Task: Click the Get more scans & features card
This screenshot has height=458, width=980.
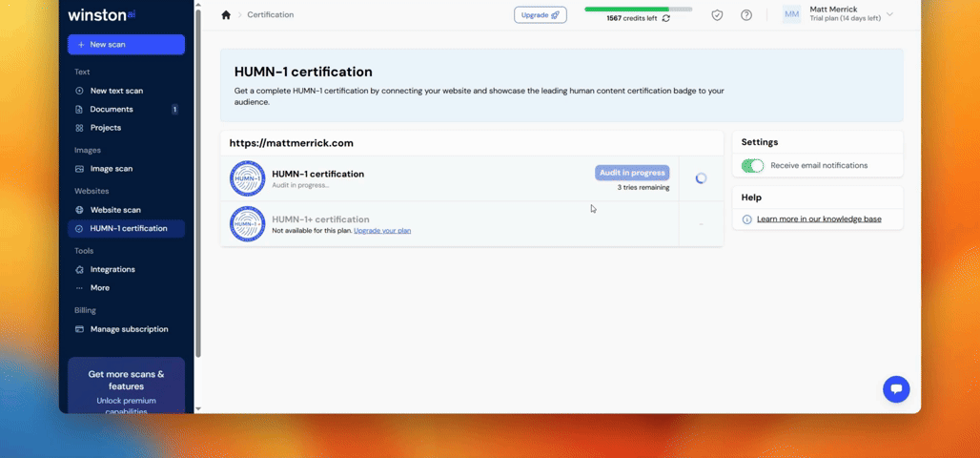Action: click(126, 385)
